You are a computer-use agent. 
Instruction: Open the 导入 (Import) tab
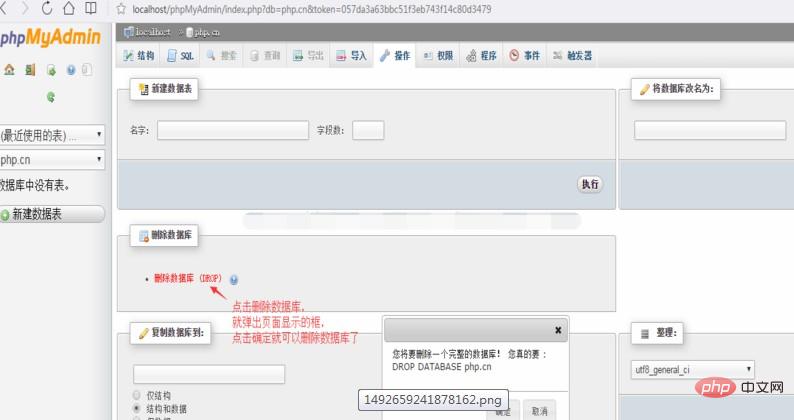(351, 56)
